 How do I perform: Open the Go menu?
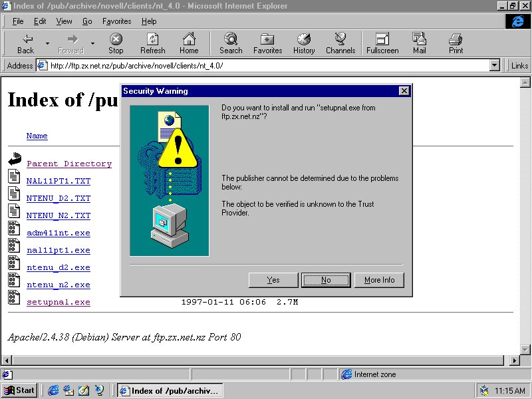(x=87, y=21)
